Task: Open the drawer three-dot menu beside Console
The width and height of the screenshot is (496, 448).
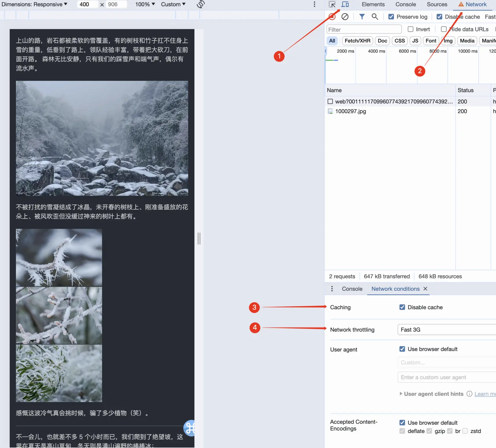Action: point(332,289)
